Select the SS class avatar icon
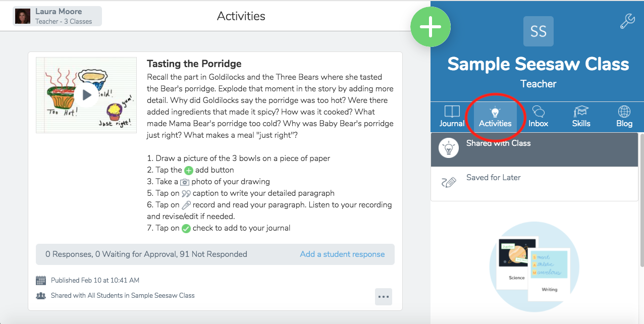Image resolution: width=644 pixels, height=324 pixels. point(538,31)
